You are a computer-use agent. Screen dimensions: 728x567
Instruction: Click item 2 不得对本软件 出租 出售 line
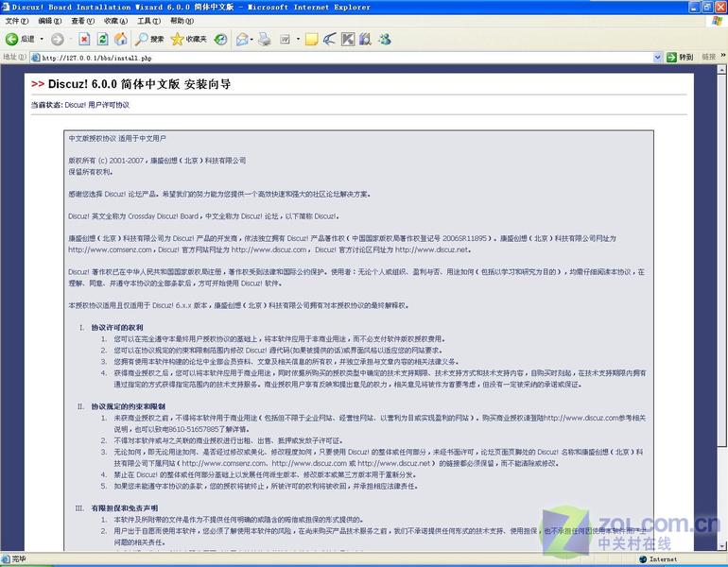pyautogui.click(x=229, y=440)
